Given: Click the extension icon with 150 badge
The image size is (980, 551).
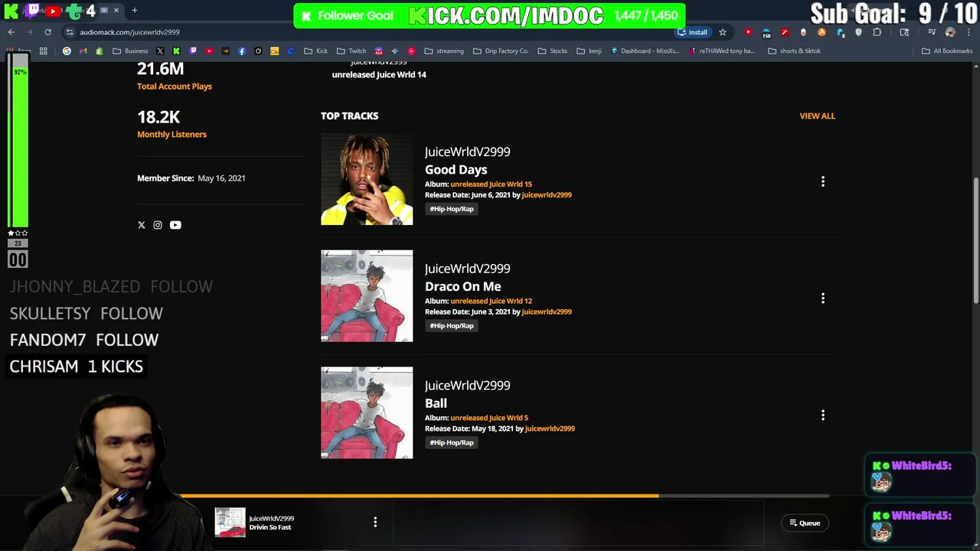Looking at the screenshot, I should click(766, 33).
